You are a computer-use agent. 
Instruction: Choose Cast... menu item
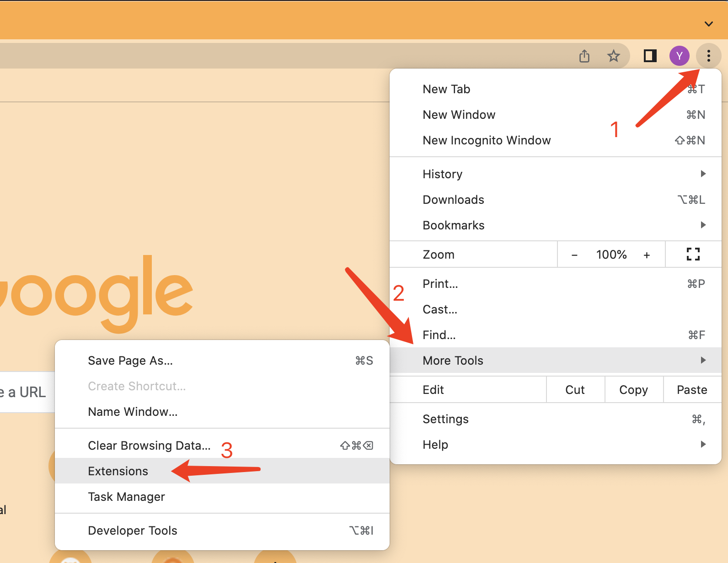coord(556,309)
